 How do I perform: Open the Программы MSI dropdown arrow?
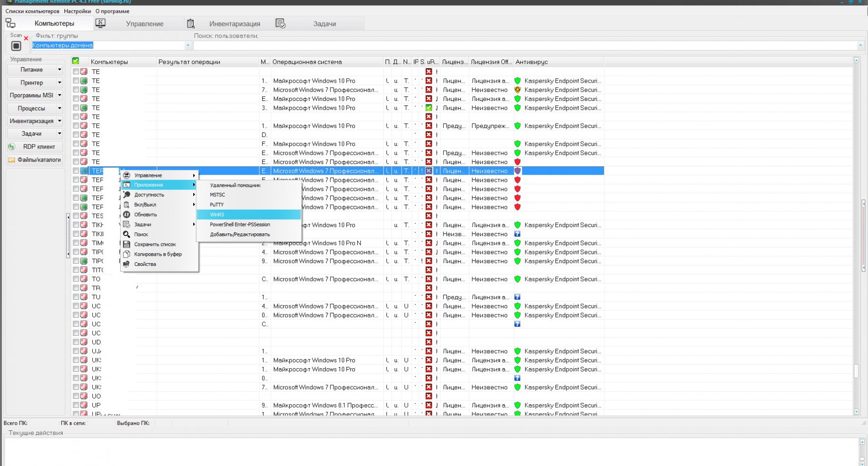click(59, 95)
